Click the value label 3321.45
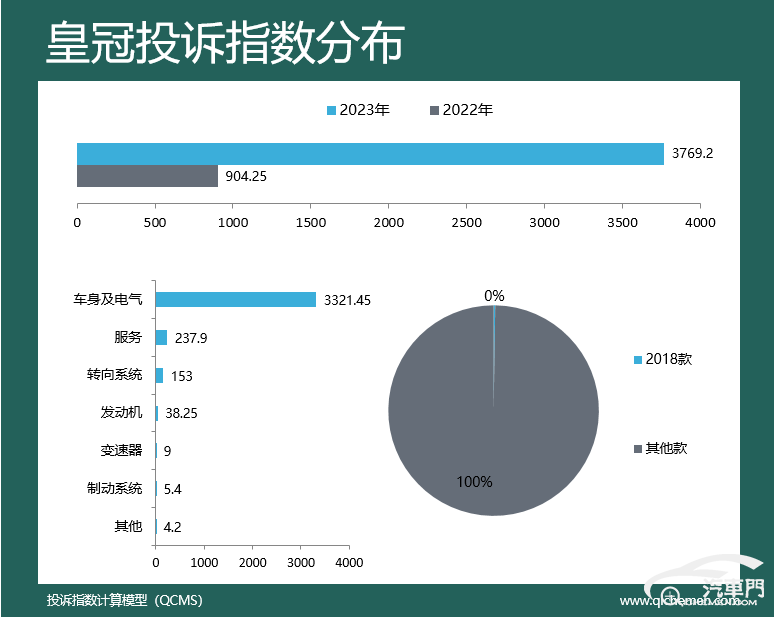Screen dimensions: 774x617 [x=347, y=300]
